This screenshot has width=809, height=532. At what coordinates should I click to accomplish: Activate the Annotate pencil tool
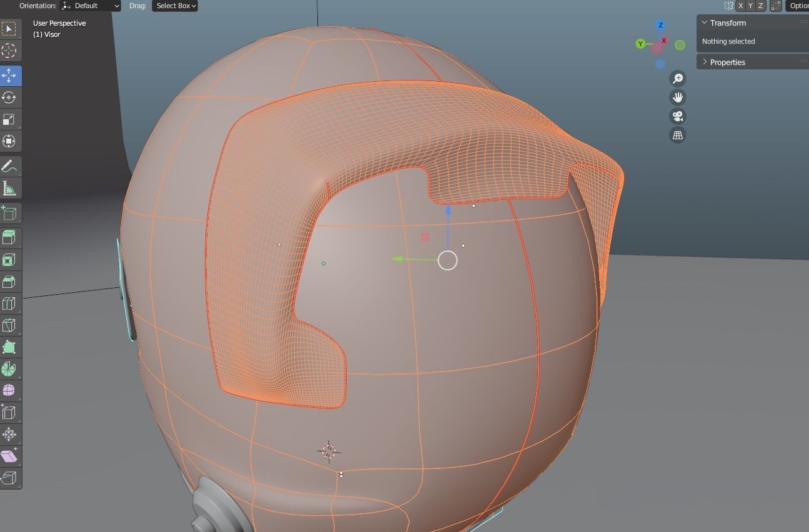coord(9,166)
